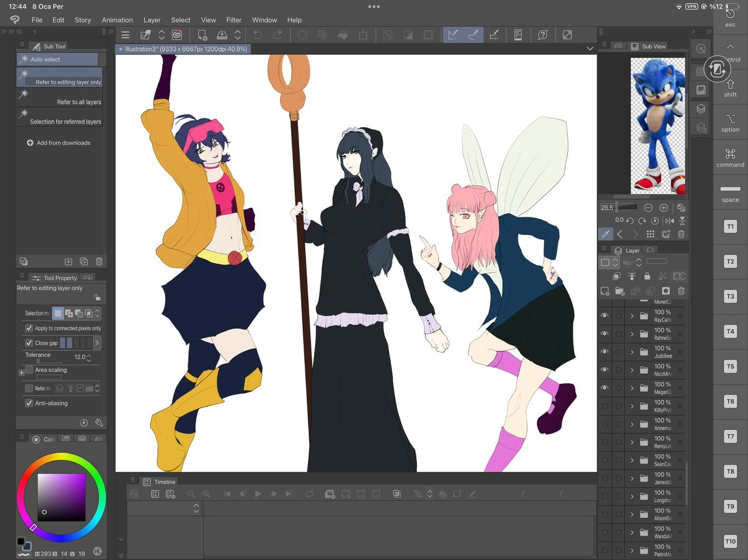Screen dimensions: 748x560
Task: Open the help question-mark icon
Action: [x=543, y=36]
